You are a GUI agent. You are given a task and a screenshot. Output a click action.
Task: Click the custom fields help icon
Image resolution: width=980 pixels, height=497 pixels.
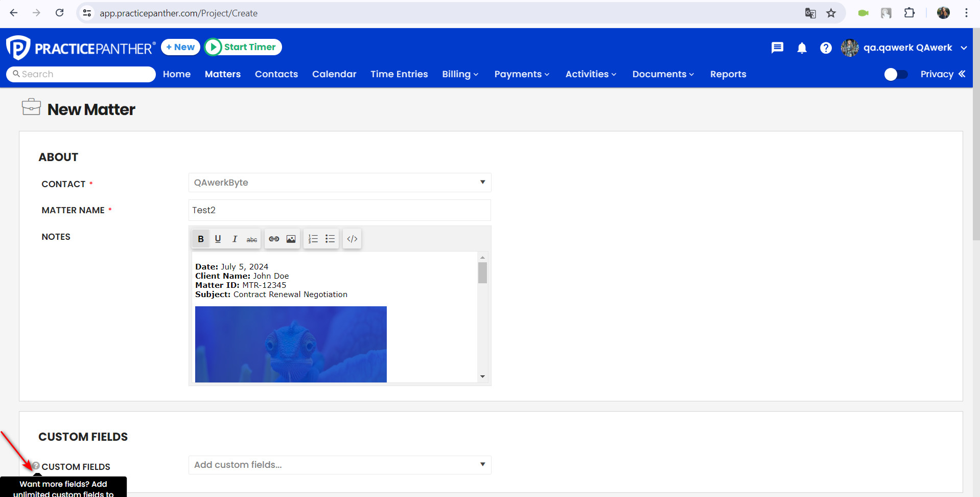click(36, 466)
